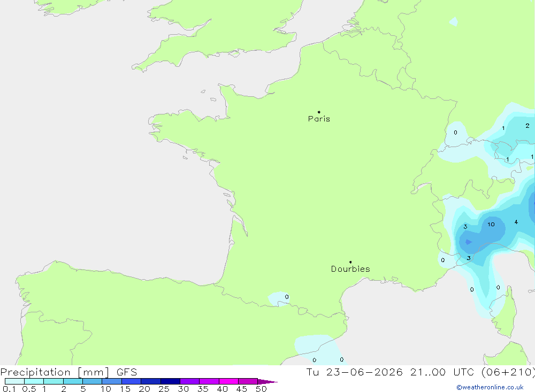This screenshot has height=392, width=535.
Task: Click the "0.1" legend scale label
Action: click(x=9, y=389)
